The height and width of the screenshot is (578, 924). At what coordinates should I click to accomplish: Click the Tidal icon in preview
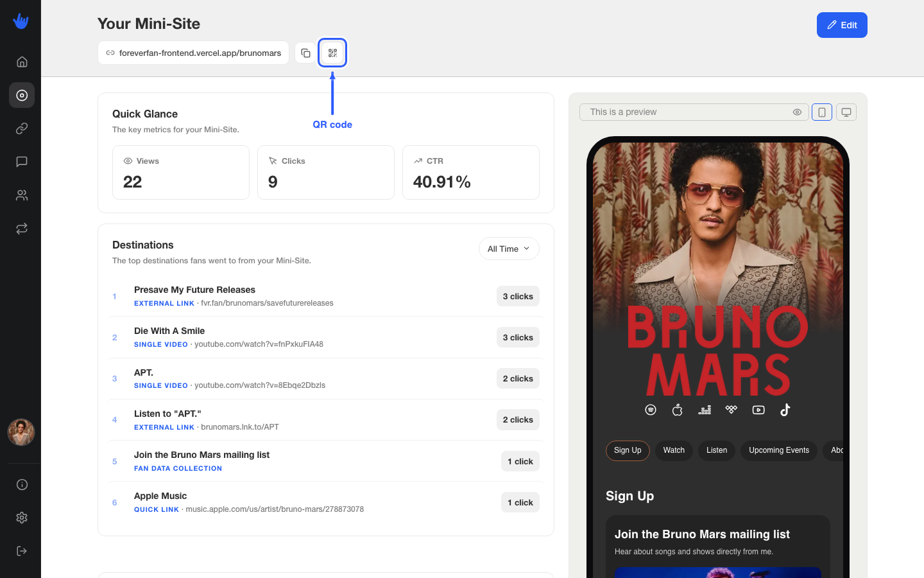(732, 410)
